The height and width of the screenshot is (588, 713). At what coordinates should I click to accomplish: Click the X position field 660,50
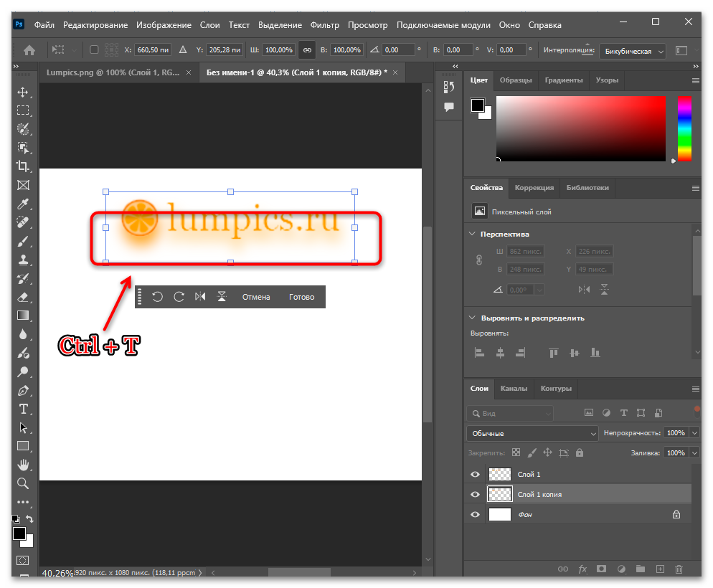[x=153, y=50]
